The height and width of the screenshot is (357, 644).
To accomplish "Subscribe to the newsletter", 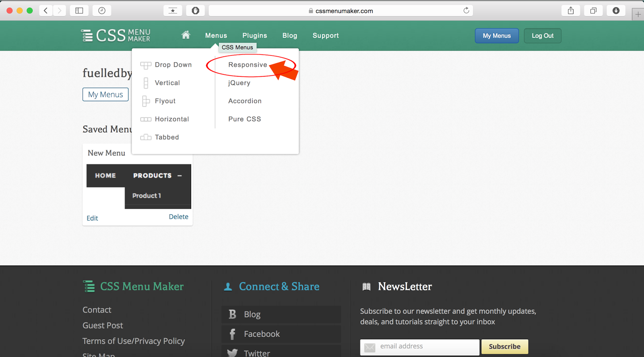I will [x=505, y=347].
